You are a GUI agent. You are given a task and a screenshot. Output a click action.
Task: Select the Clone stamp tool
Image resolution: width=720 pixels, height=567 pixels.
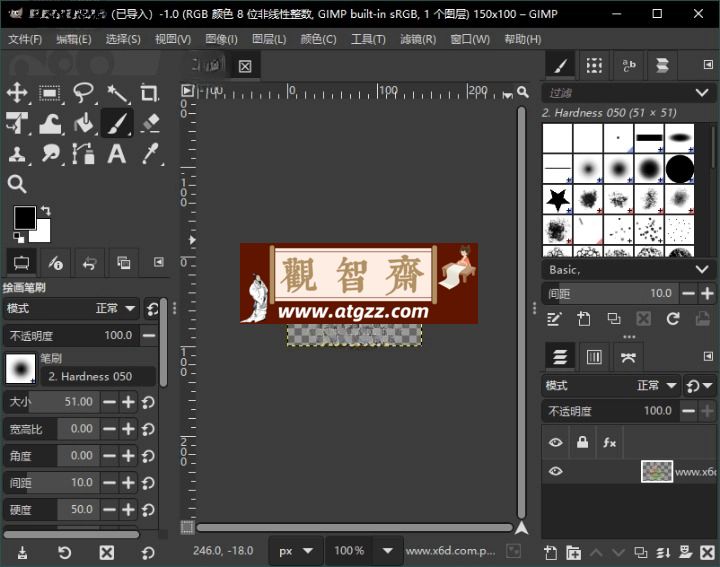coord(17,154)
